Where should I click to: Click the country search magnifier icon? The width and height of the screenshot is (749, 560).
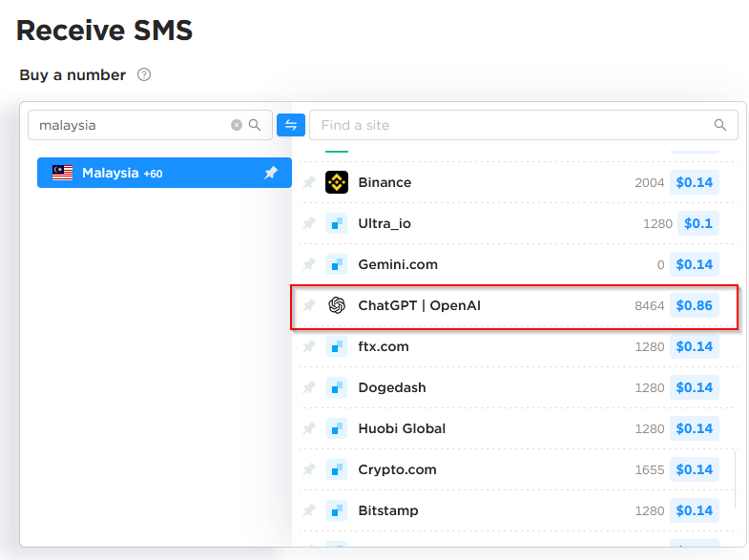pyautogui.click(x=255, y=125)
